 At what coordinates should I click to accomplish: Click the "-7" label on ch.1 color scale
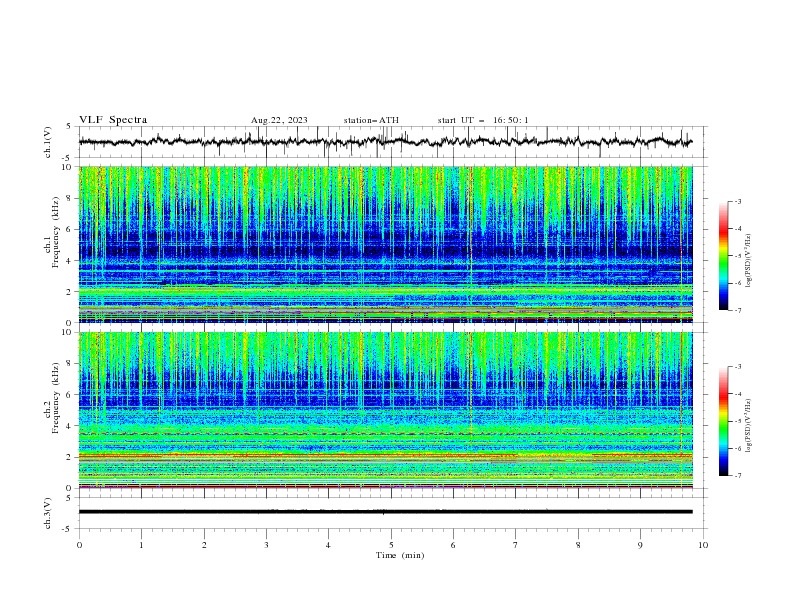point(737,310)
